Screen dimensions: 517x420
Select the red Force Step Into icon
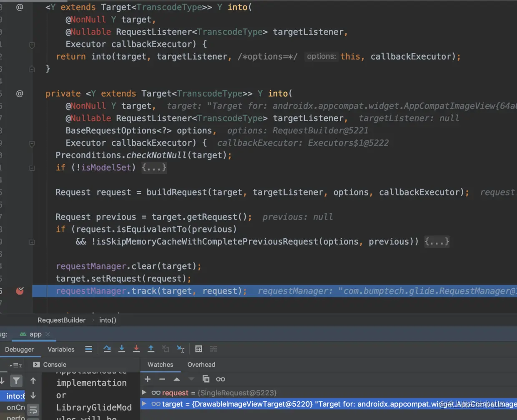136,349
